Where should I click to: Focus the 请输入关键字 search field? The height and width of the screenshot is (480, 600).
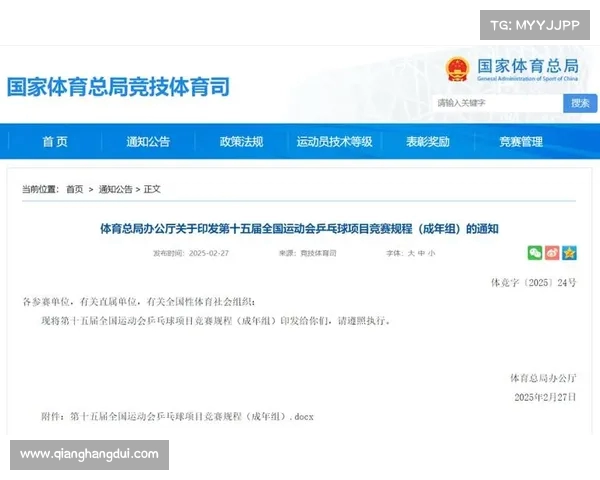click(x=498, y=103)
